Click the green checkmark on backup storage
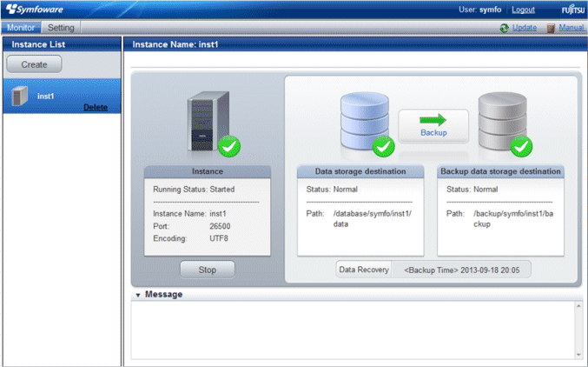588x367 pixels. pyautogui.click(x=521, y=146)
